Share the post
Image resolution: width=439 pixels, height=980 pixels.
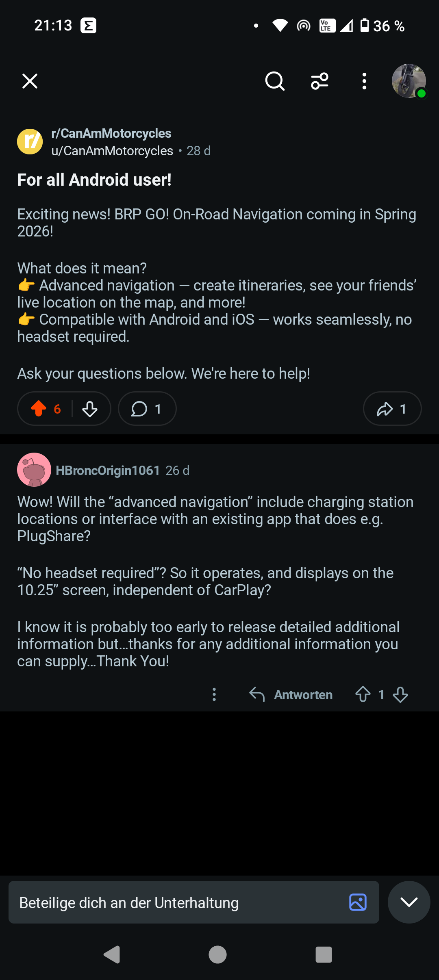392,409
